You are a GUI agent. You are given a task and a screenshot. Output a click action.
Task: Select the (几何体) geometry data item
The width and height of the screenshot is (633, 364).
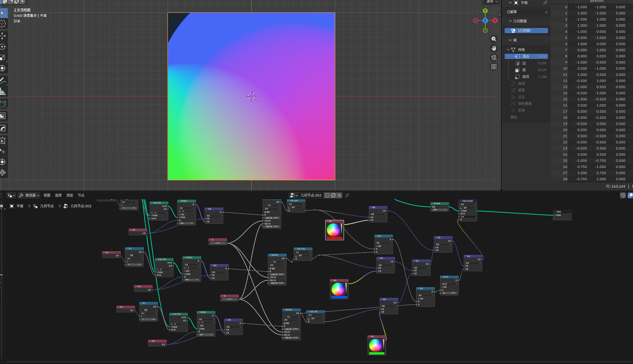tap(526, 31)
